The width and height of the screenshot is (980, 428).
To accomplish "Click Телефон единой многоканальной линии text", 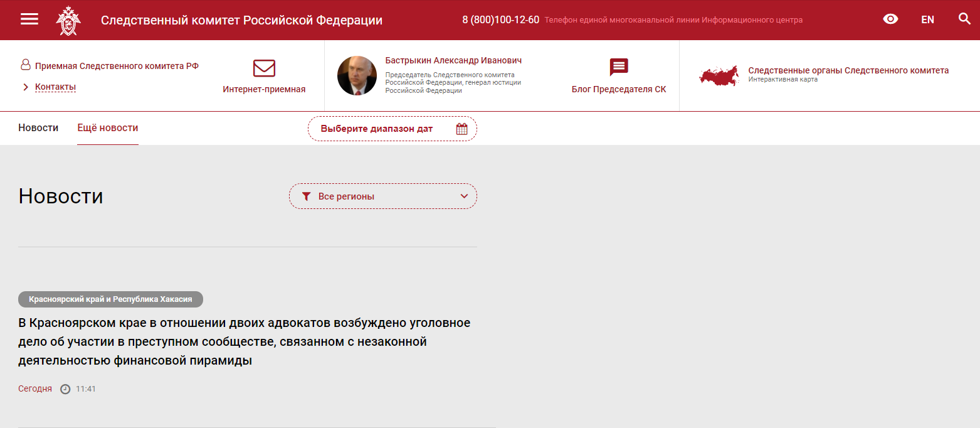I will (x=673, y=20).
